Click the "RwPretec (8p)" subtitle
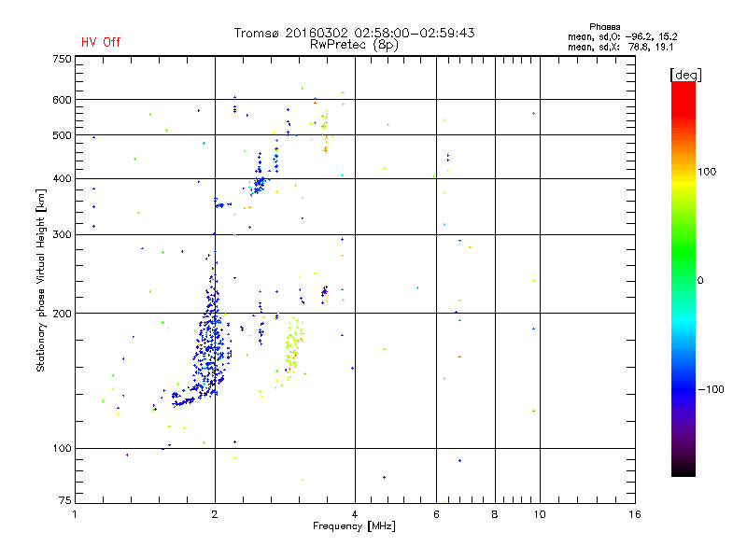 click(354, 45)
